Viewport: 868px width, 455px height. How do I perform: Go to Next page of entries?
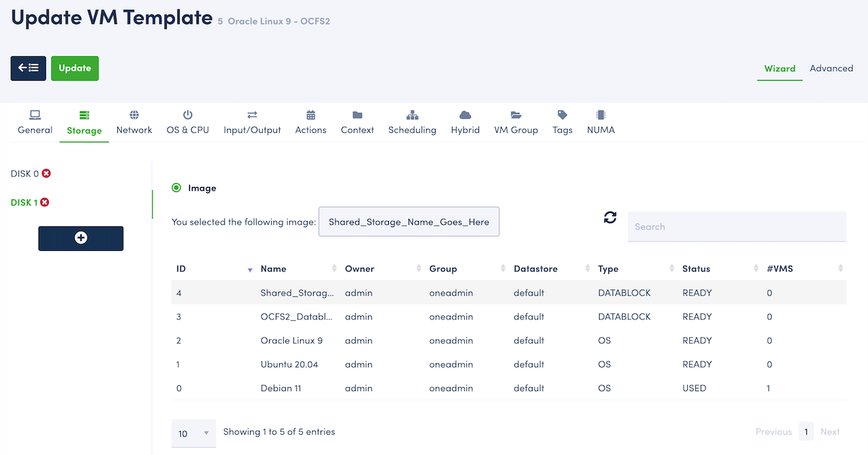(x=829, y=432)
